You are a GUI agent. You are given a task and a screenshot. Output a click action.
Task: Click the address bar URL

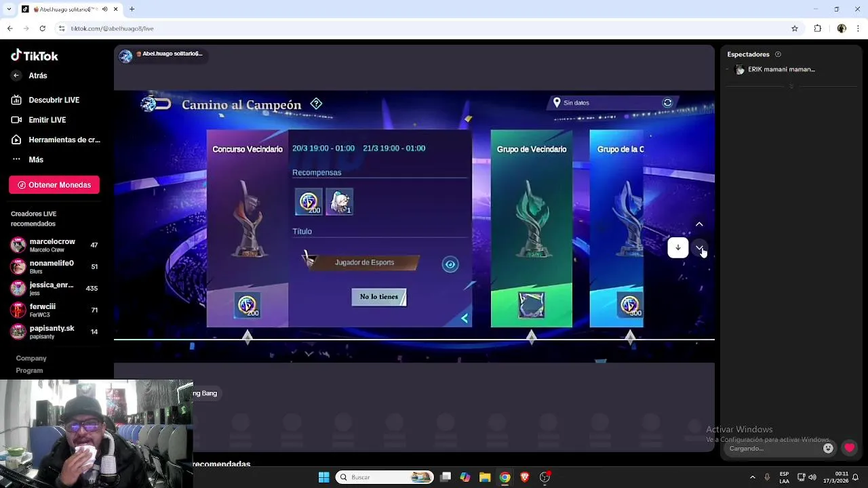(x=112, y=28)
